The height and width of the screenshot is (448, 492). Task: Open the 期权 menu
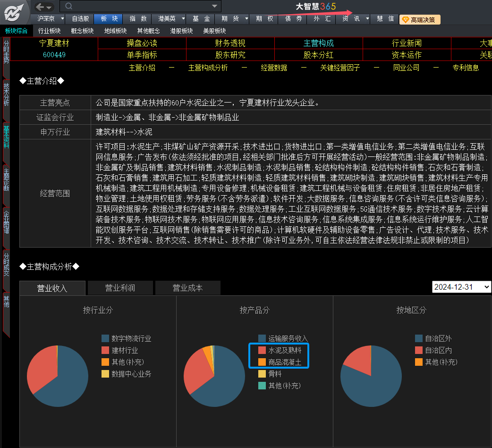[x=264, y=19]
